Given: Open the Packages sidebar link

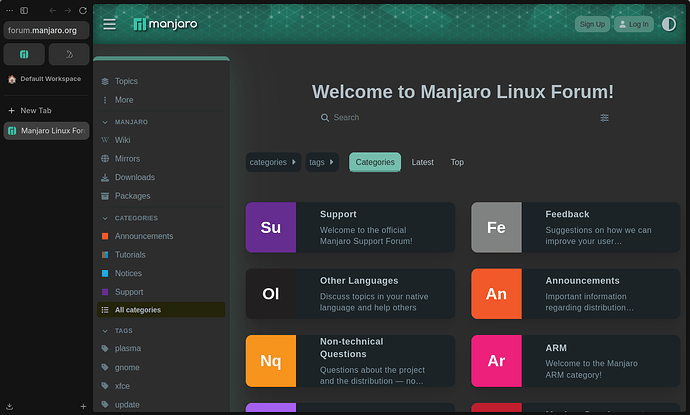Looking at the screenshot, I should pos(132,196).
